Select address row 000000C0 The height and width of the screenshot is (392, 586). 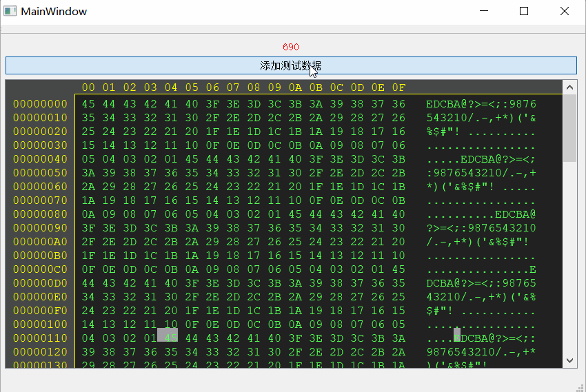(40, 269)
